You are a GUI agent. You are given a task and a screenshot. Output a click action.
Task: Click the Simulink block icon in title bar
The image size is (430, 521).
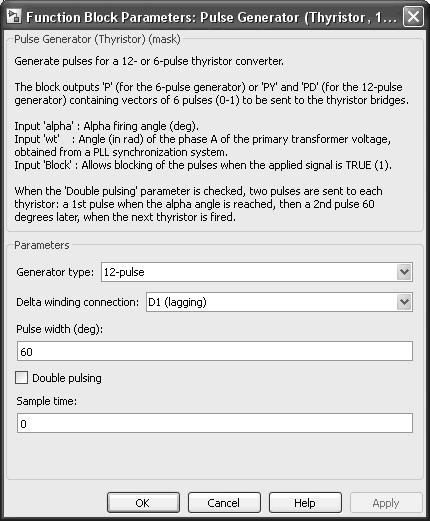(x=14, y=16)
